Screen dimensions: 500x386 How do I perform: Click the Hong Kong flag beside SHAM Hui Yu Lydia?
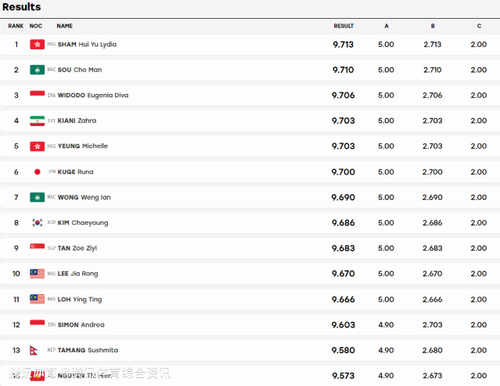point(37,44)
